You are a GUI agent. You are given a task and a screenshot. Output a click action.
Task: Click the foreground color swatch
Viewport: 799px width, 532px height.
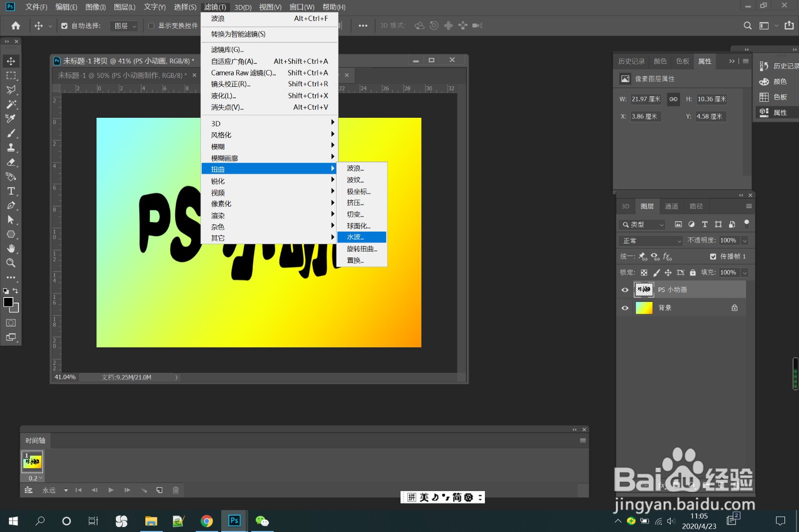[8, 302]
